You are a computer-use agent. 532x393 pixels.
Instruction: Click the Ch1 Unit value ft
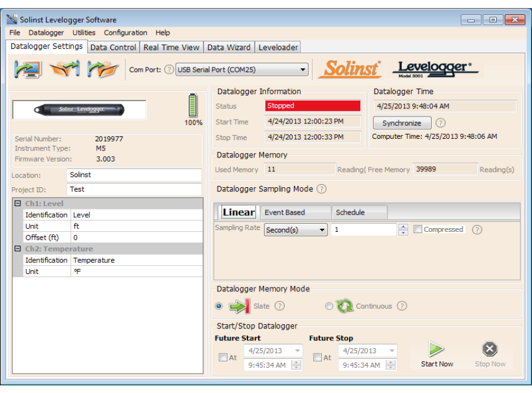[137, 226]
